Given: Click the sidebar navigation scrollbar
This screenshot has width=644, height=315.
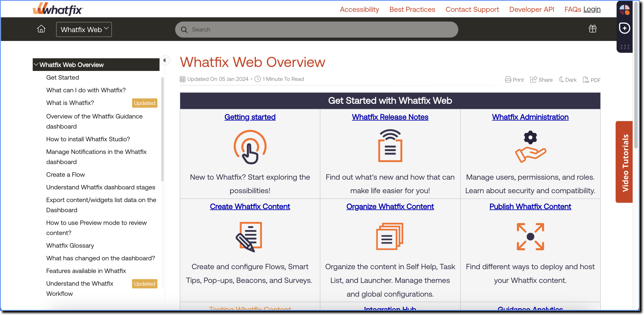Looking at the screenshot, I should pyautogui.click(x=162, y=129).
